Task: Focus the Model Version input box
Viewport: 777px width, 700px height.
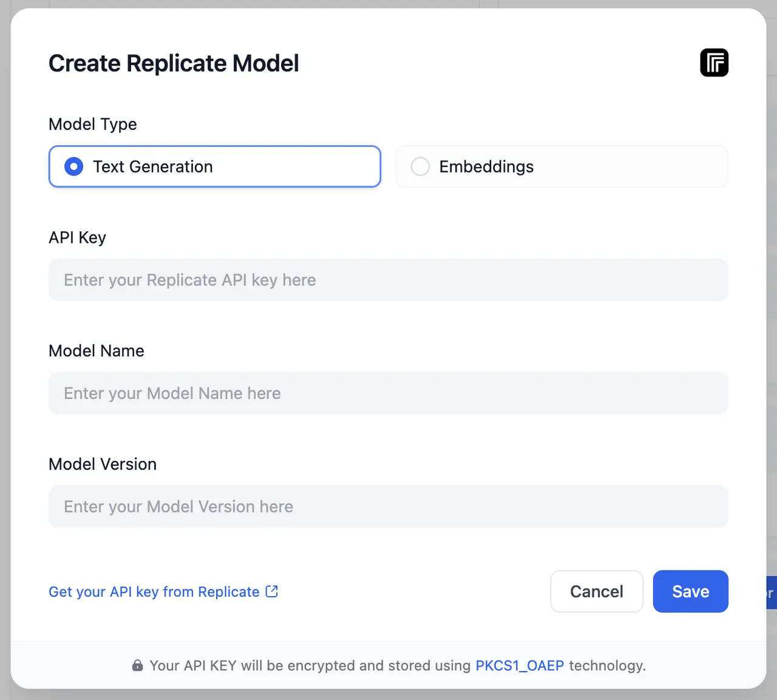Action: click(388, 506)
